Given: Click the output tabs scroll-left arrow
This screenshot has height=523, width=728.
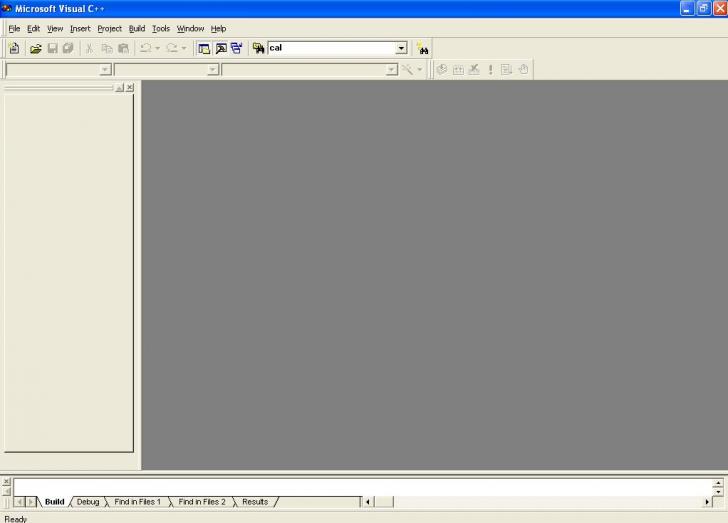Looking at the screenshot, I should [x=20, y=502].
